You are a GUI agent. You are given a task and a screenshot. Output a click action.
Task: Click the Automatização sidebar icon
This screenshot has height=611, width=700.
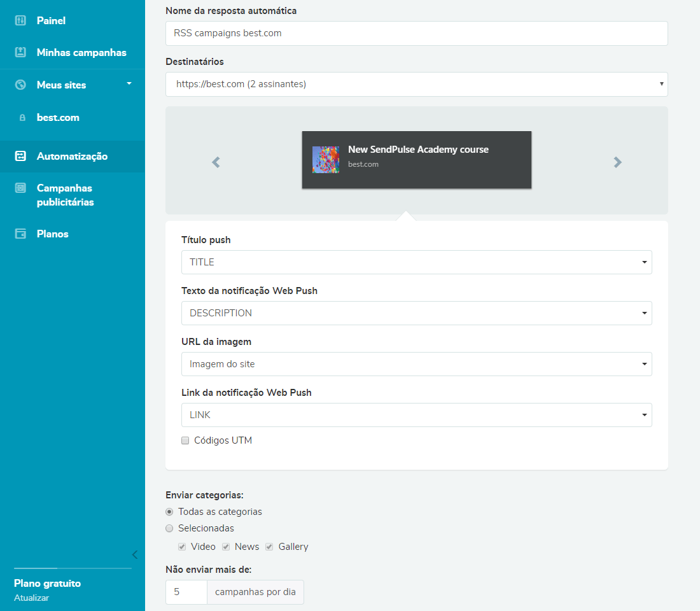tap(20, 156)
